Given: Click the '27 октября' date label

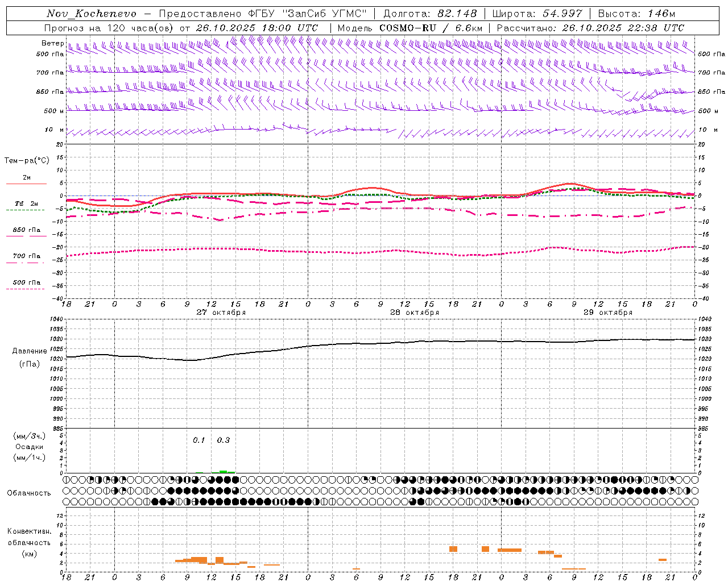Looking at the screenshot, I should [221, 313].
